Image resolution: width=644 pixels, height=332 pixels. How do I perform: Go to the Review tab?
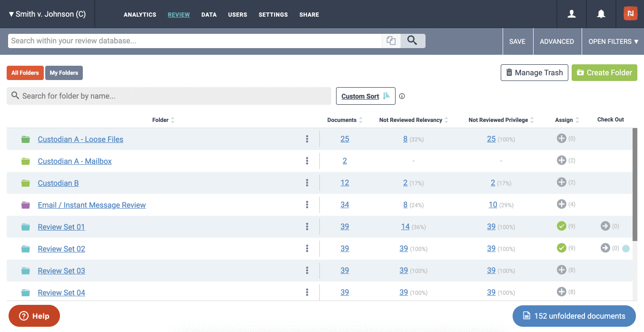pyautogui.click(x=179, y=15)
